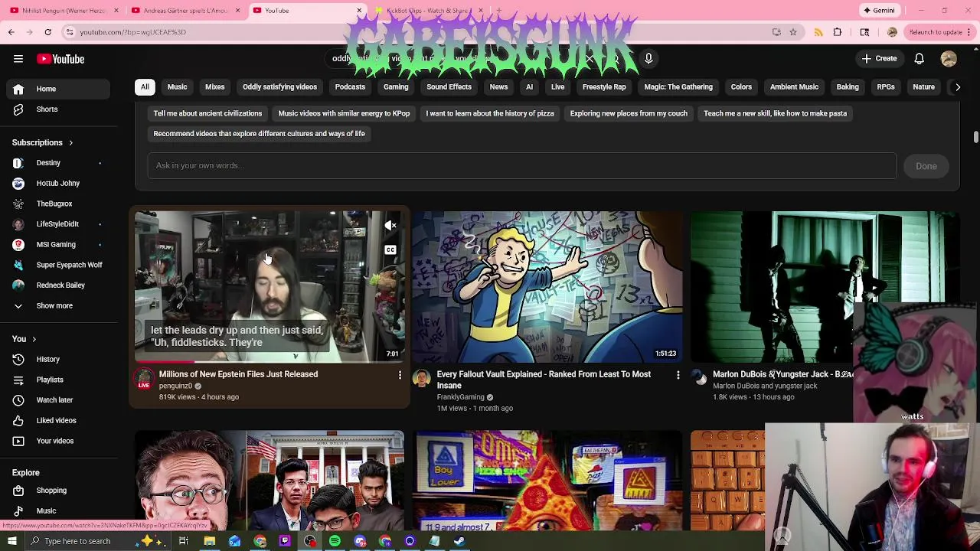Screen dimensions: 980x551
Task: Click the Done button
Action: tap(926, 166)
